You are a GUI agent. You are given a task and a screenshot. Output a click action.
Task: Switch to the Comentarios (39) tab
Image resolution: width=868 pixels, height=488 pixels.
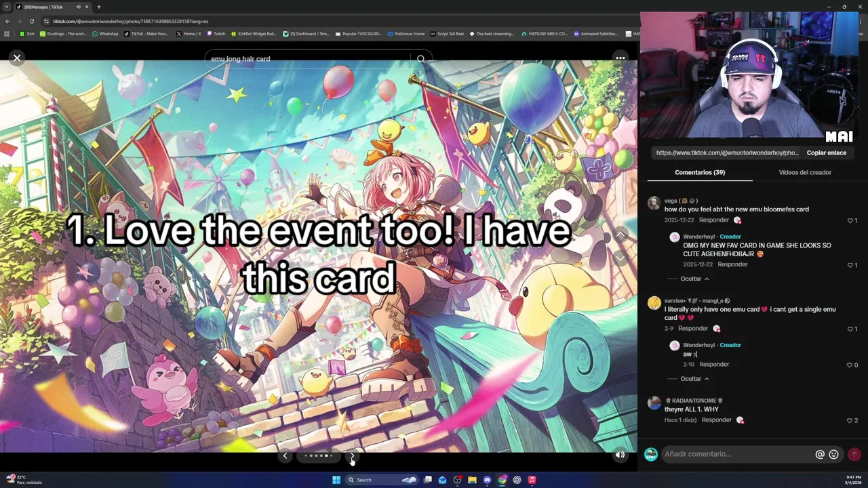700,172
